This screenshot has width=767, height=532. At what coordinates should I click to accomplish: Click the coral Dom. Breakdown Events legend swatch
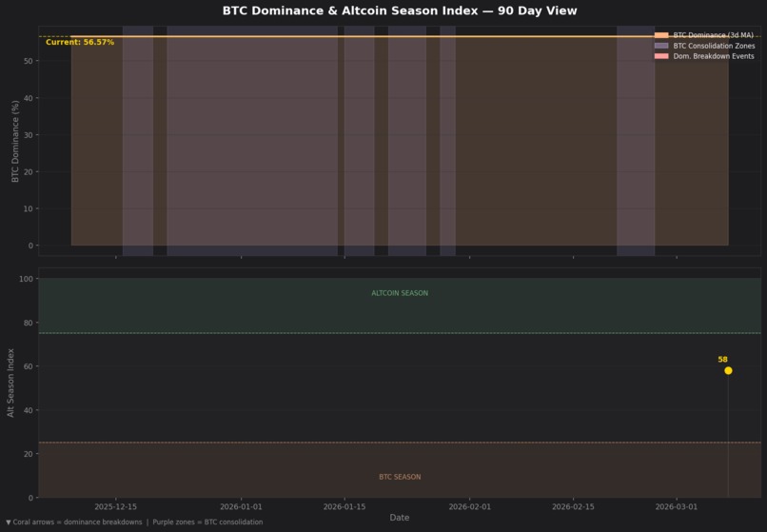(x=661, y=56)
